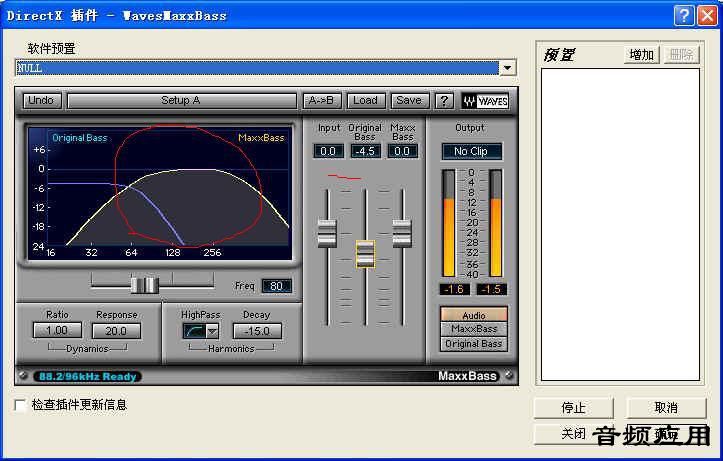Click the 88.2/96kHz Ready status text
The width and height of the screenshot is (723, 461).
pyautogui.click(x=88, y=376)
